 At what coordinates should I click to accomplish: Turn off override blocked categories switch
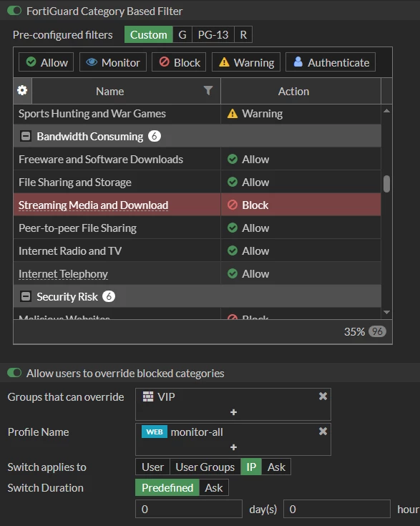tap(14, 373)
